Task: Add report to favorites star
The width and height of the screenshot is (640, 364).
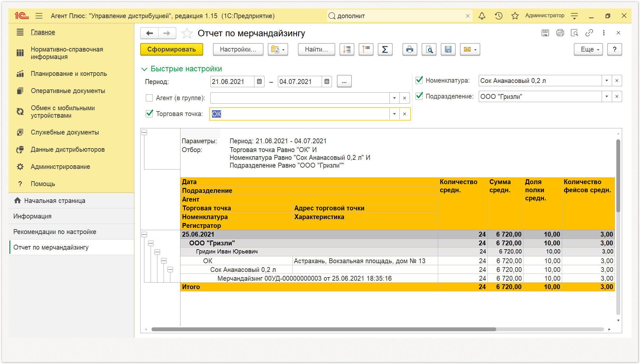Action: pyautogui.click(x=187, y=33)
